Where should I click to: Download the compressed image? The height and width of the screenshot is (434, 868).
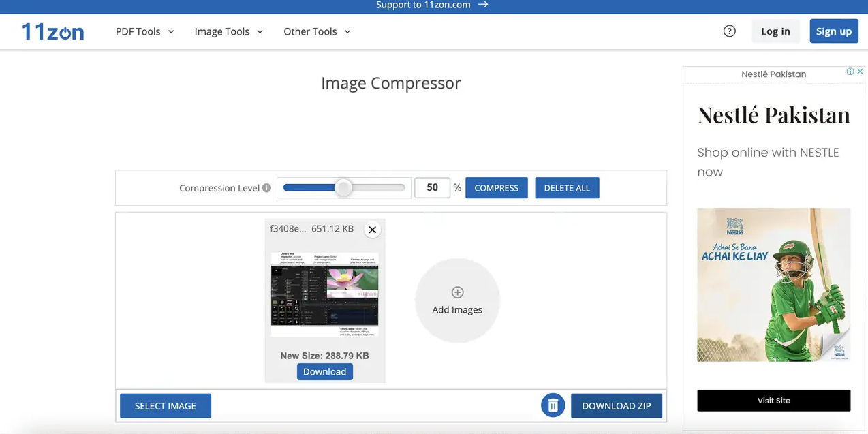pyautogui.click(x=324, y=371)
